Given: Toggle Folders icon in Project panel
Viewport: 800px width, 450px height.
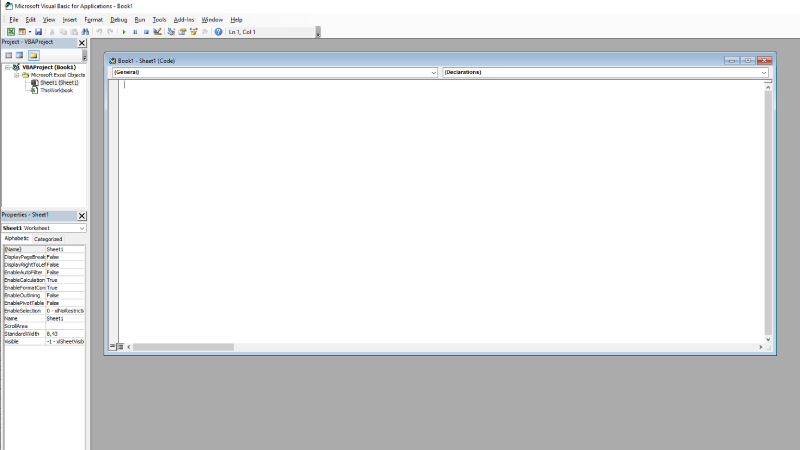Looking at the screenshot, I should pyautogui.click(x=33, y=55).
